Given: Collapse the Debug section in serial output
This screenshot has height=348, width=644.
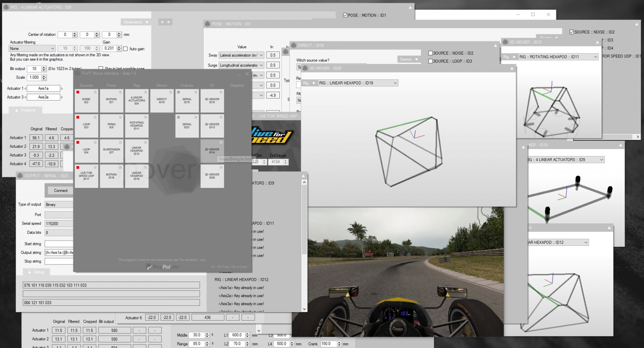Looking at the screenshot, I should pyautogui.click(x=36, y=272).
